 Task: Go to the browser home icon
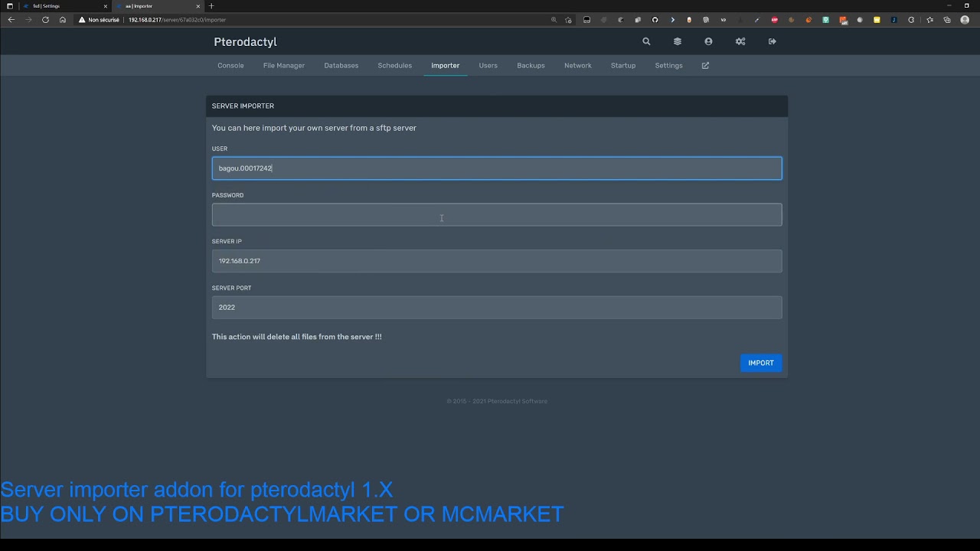click(x=63, y=20)
